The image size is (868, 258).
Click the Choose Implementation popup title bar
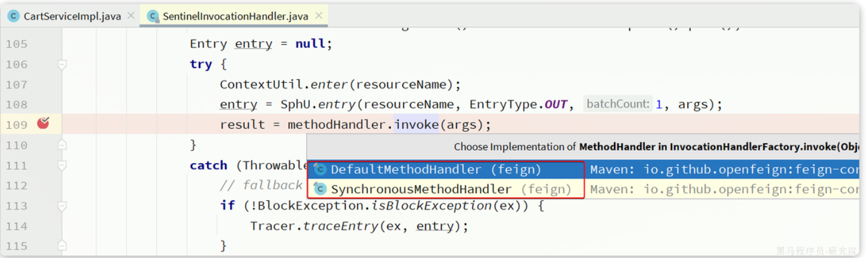tap(581, 147)
